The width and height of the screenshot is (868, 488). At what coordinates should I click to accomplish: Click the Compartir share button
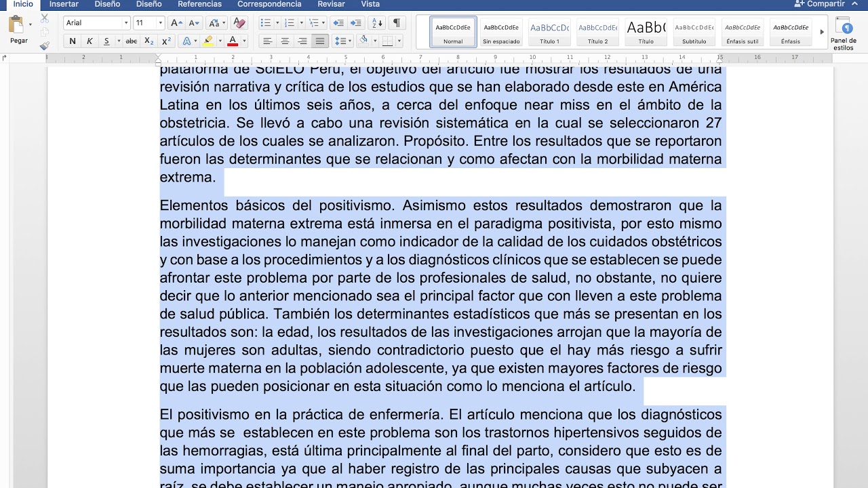[819, 4]
